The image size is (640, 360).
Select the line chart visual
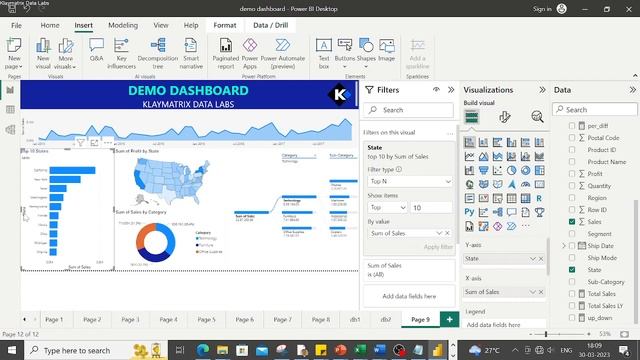pyautogui.click(x=469, y=156)
